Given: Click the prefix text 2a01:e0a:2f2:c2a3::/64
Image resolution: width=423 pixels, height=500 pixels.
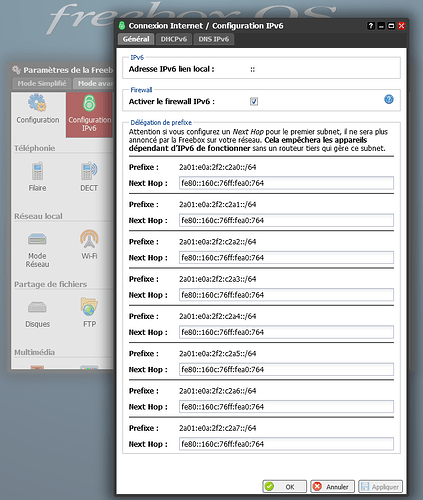Looking at the screenshot, I should [x=218, y=279].
